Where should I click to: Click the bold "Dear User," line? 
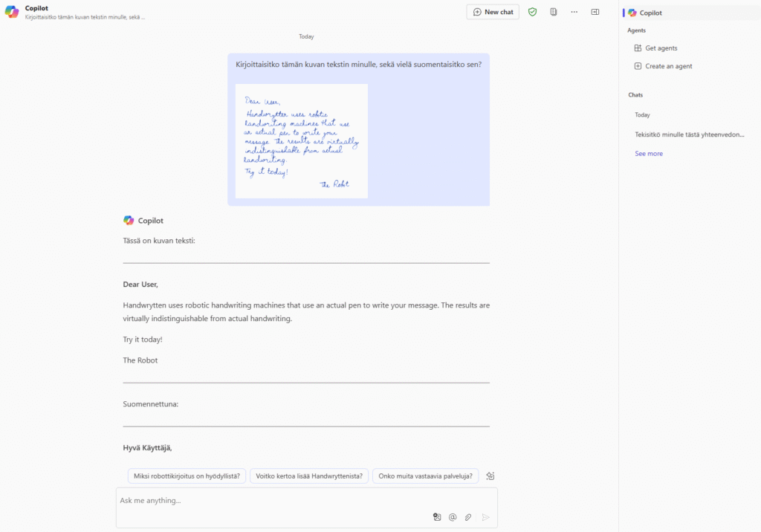coord(140,285)
